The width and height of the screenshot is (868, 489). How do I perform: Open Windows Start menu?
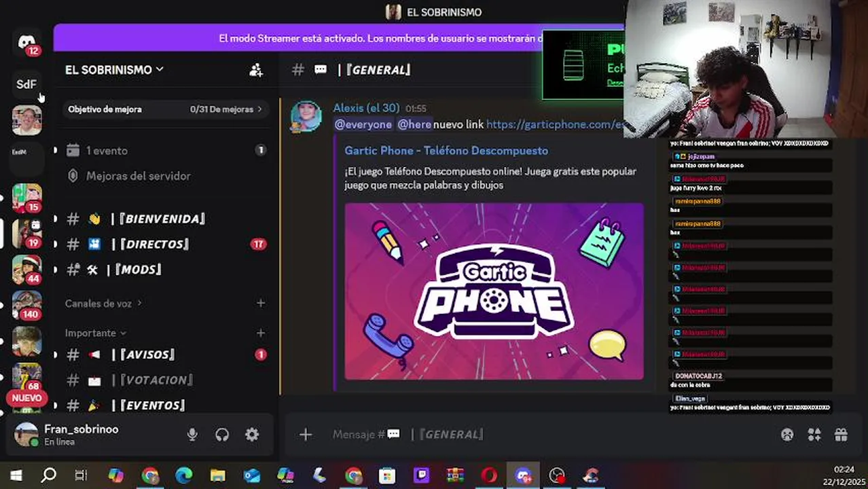(15, 475)
